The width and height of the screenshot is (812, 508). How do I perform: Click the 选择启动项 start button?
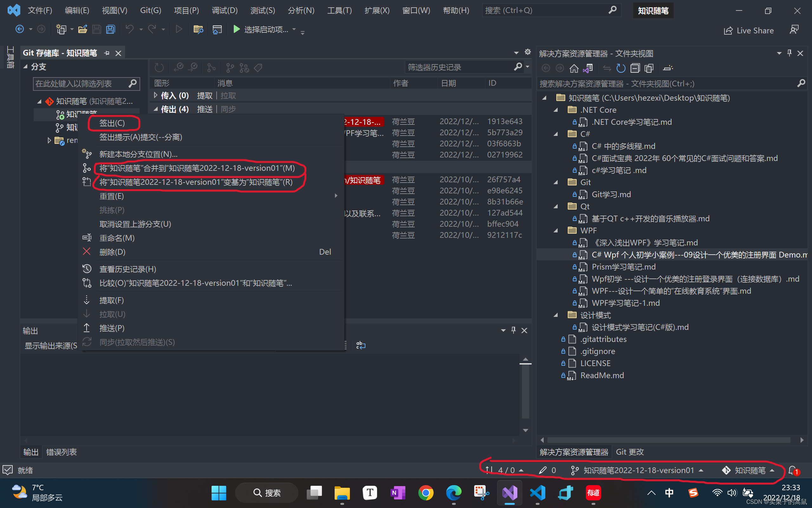[260, 30]
